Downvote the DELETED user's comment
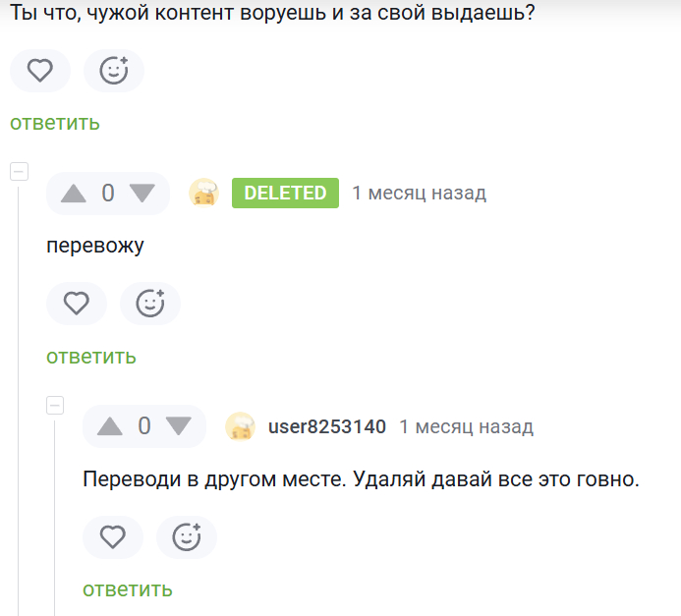The image size is (681, 616). 142,194
